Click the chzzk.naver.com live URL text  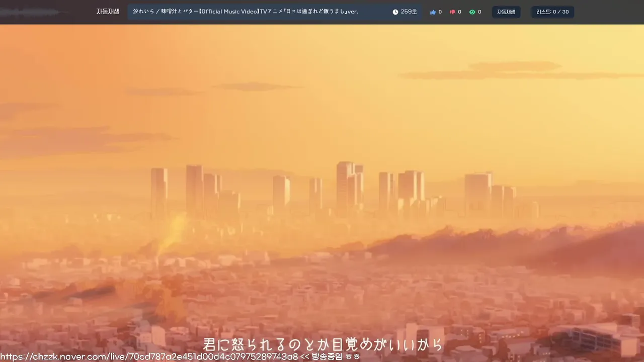click(149, 356)
